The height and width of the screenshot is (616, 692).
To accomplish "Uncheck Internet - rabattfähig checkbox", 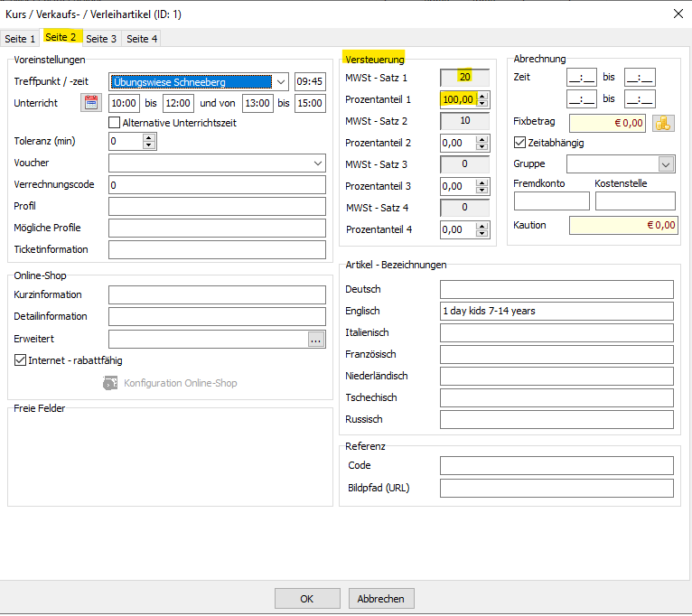I will (x=20, y=360).
